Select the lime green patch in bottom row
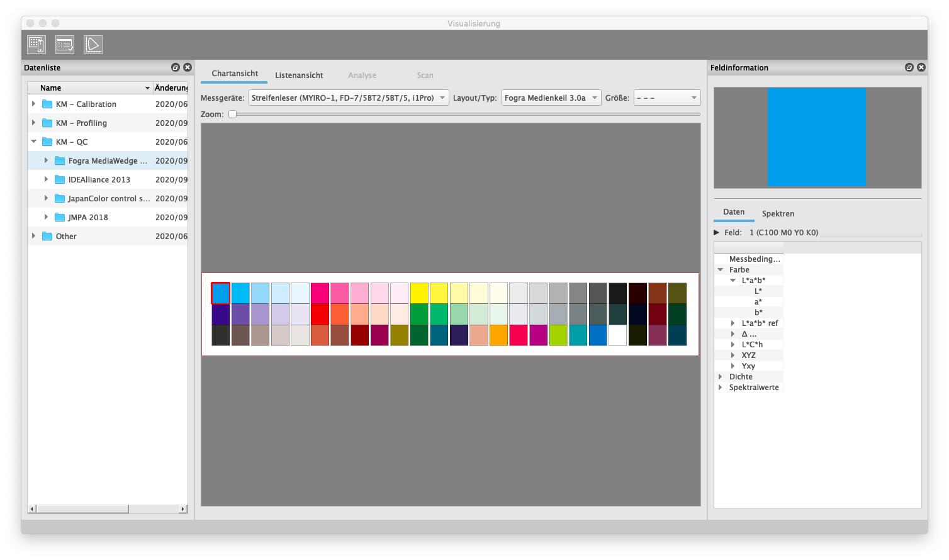949x560 pixels. pos(558,335)
